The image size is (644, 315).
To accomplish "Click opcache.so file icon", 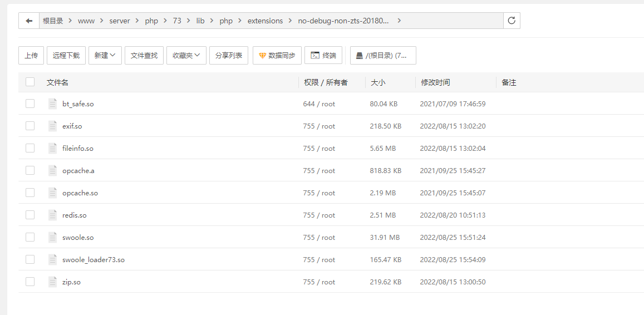I will pyautogui.click(x=52, y=193).
